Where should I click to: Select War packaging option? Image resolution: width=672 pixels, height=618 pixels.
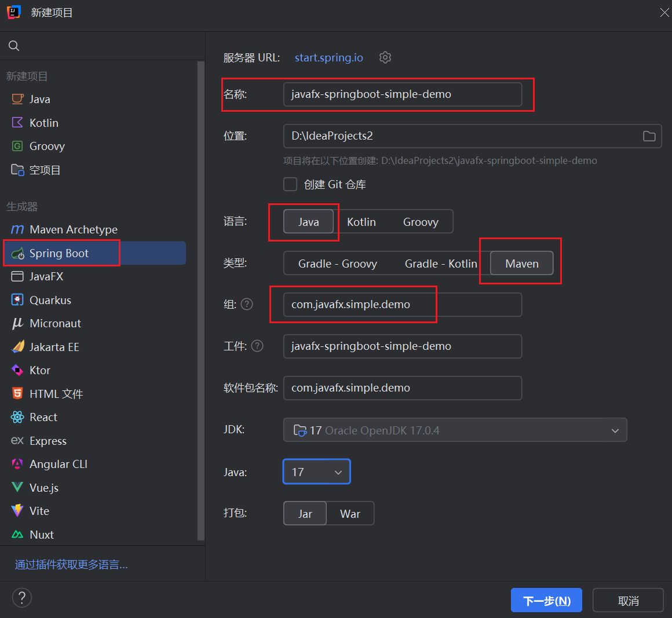350,513
